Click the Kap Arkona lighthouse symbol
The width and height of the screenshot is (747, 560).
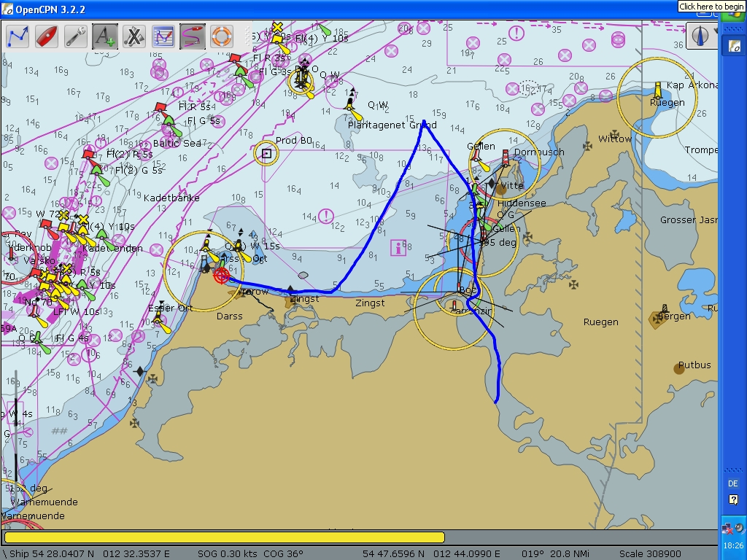pos(658,90)
